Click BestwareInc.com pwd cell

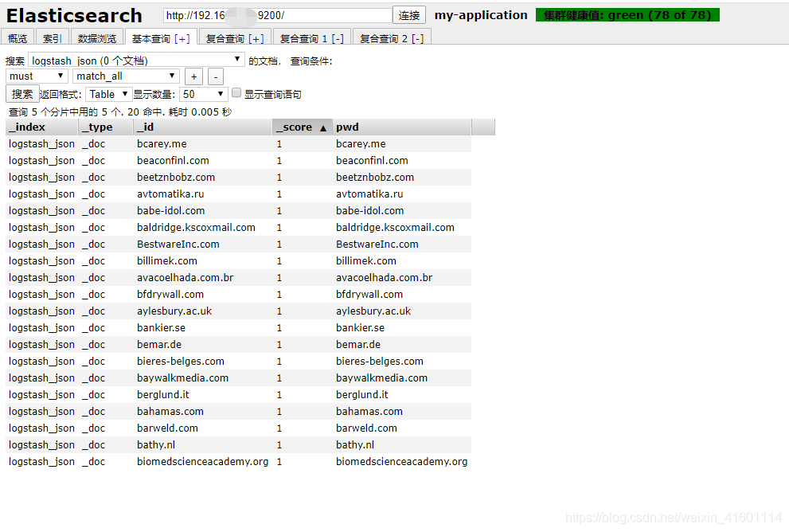(401, 244)
